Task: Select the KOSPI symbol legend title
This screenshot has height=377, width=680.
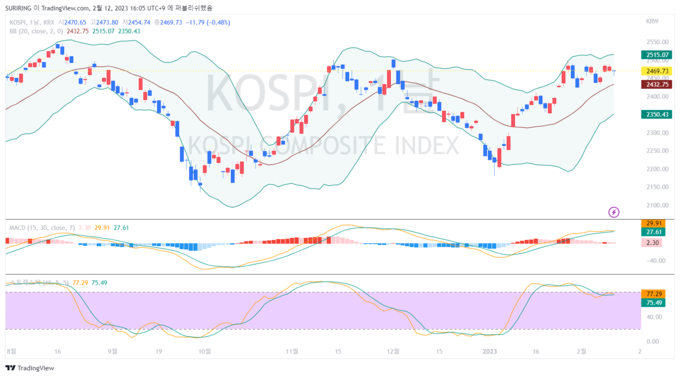Action: (32, 22)
